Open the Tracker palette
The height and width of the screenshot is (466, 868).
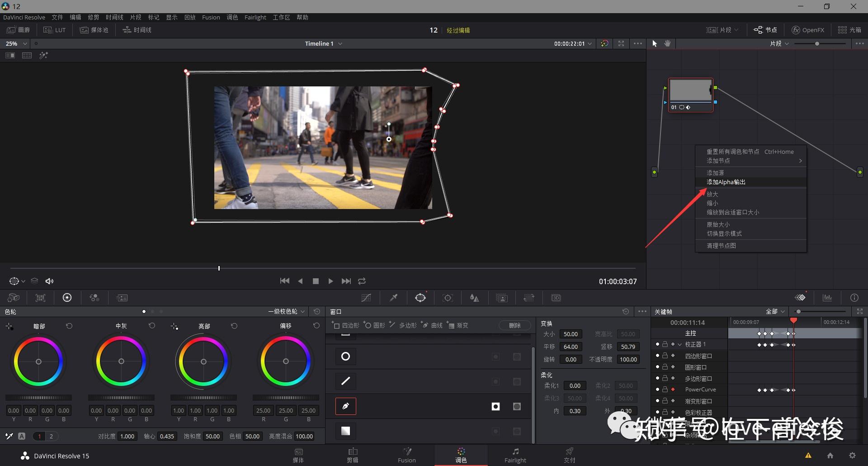448,298
